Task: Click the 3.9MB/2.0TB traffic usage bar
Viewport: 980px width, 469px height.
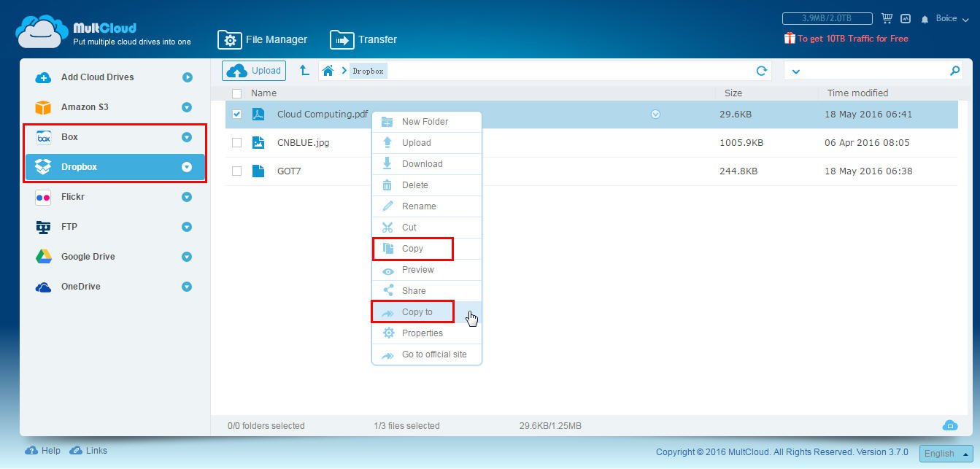Action: 827,18
